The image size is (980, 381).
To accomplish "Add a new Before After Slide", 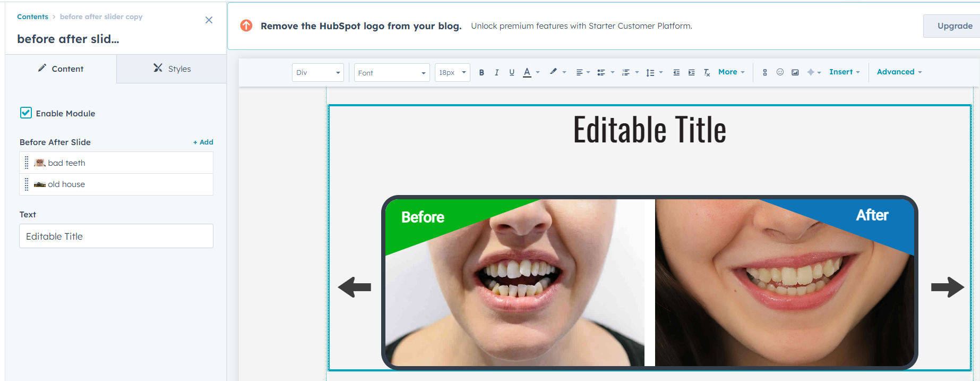I will [x=203, y=142].
